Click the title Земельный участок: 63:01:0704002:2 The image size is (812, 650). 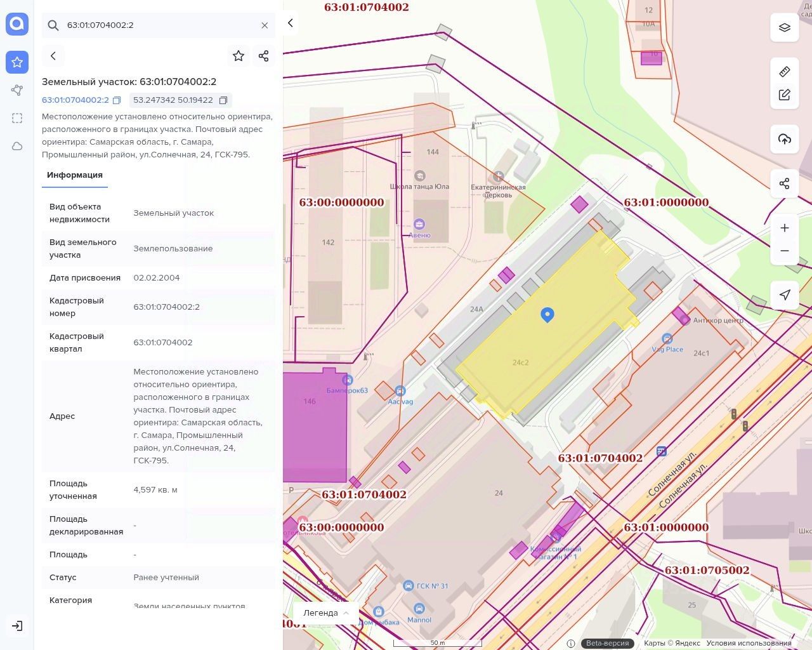(129, 82)
